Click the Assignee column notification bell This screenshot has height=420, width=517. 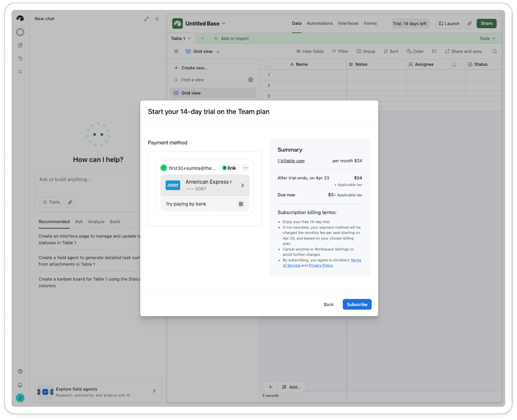tap(454, 64)
